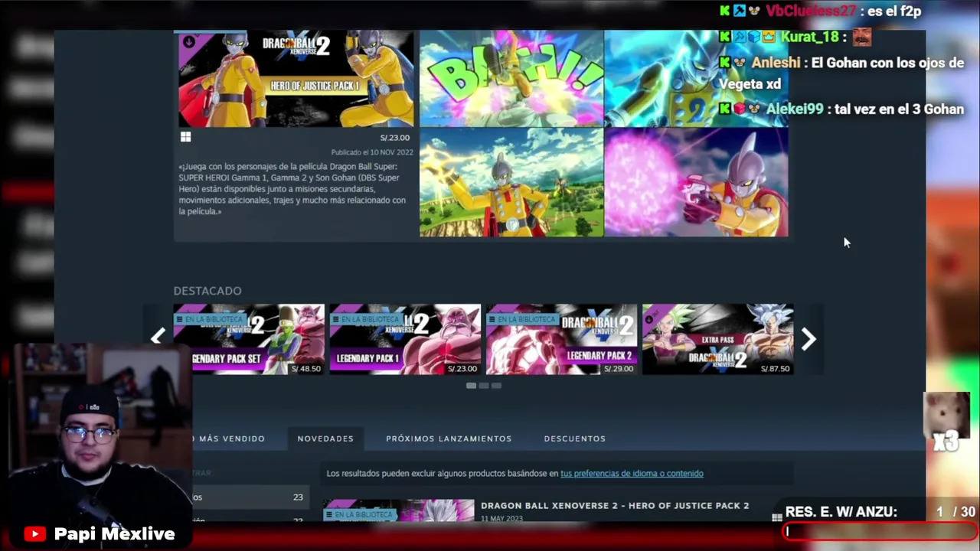Click S/.29.00 price on Legendary Pack 2
Viewport: 980px width, 551px height.
pos(618,369)
